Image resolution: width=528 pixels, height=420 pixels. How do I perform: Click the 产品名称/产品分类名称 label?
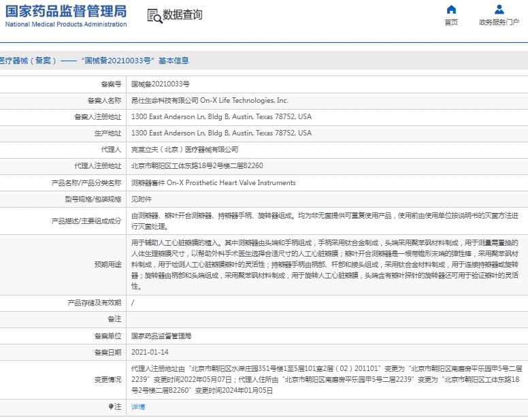[86, 183]
